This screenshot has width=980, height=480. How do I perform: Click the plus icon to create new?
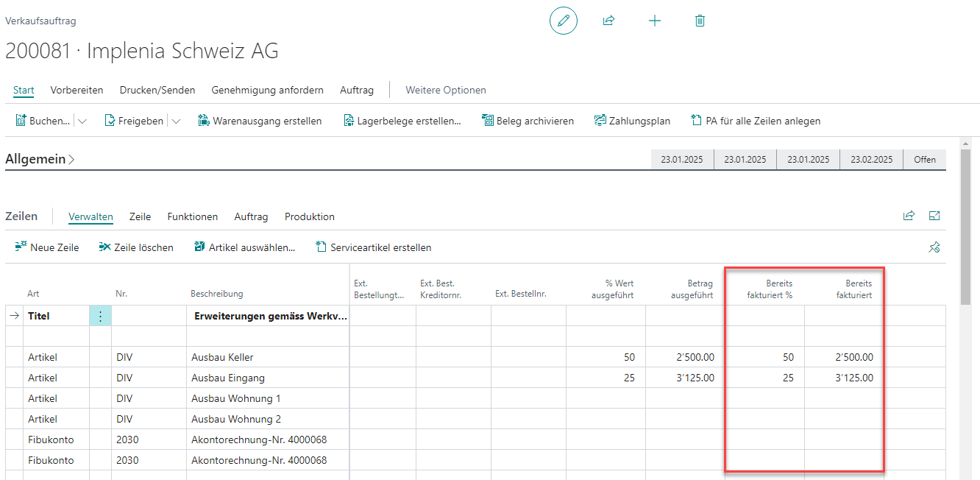(x=655, y=21)
